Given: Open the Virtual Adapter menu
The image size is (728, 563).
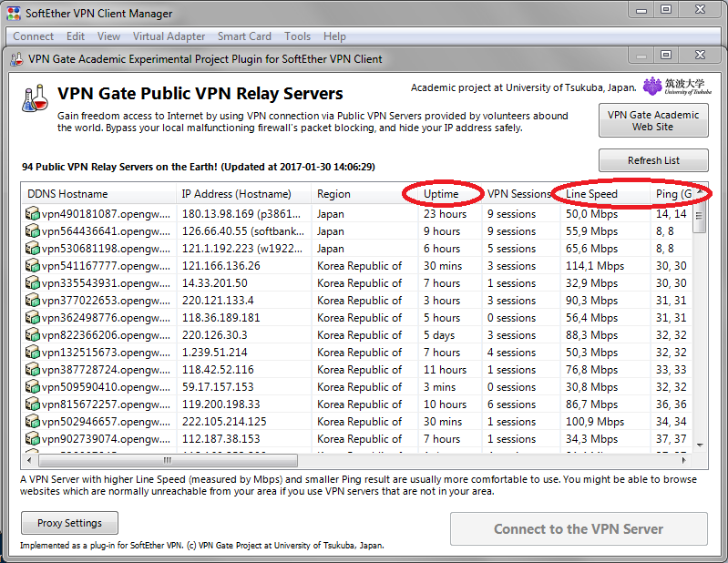Looking at the screenshot, I should [x=169, y=36].
